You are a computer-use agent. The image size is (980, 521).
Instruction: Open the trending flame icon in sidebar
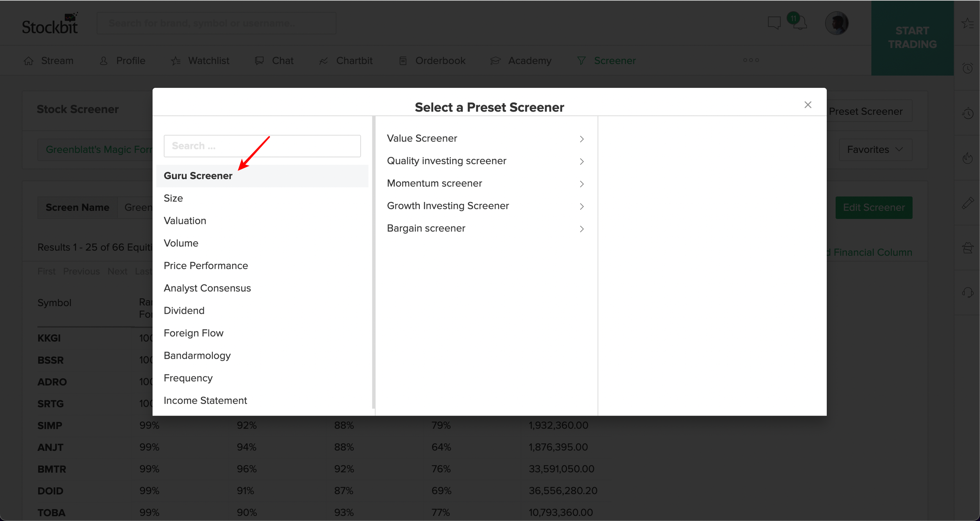tap(967, 158)
